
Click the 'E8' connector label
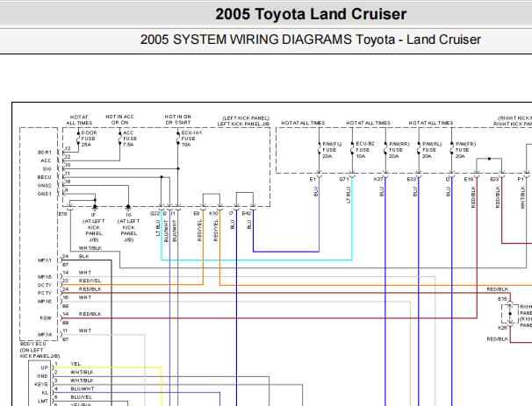pyautogui.click(x=197, y=213)
